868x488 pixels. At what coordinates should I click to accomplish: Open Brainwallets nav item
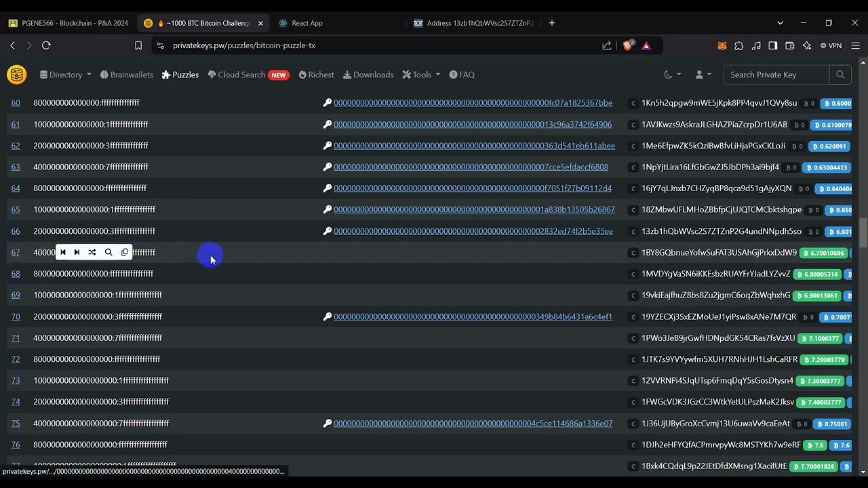pos(126,75)
